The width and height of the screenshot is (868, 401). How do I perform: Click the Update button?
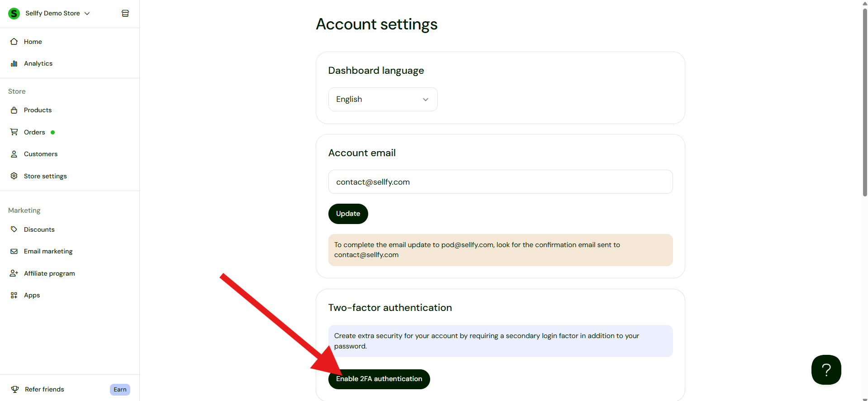pos(348,214)
